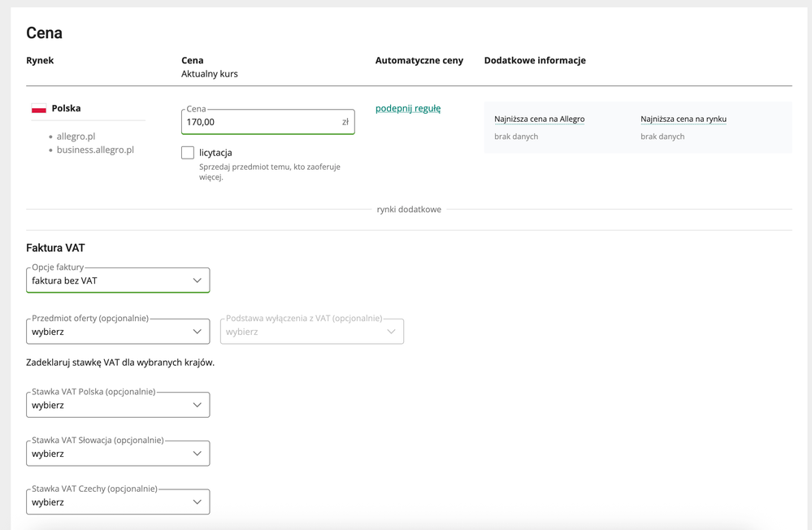Click the Polish flag icon
The height and width of the screenshot is (530, 812).
38,108
